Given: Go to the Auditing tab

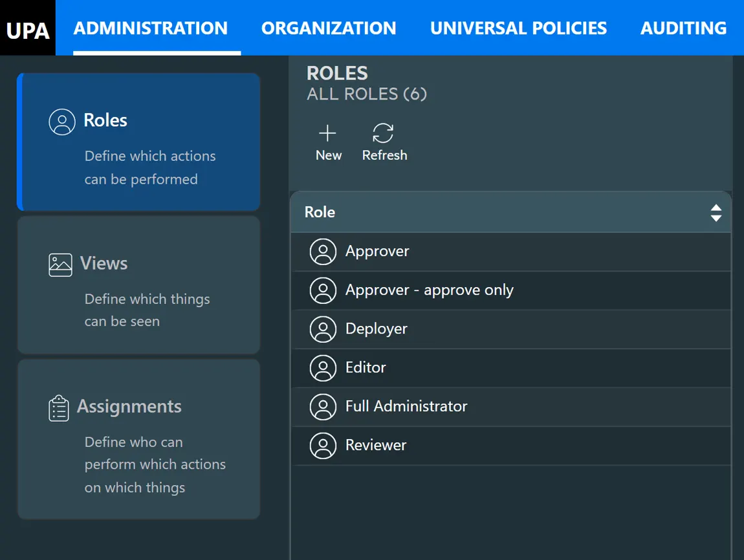Looking at the screenshot, I should [683, 28].
